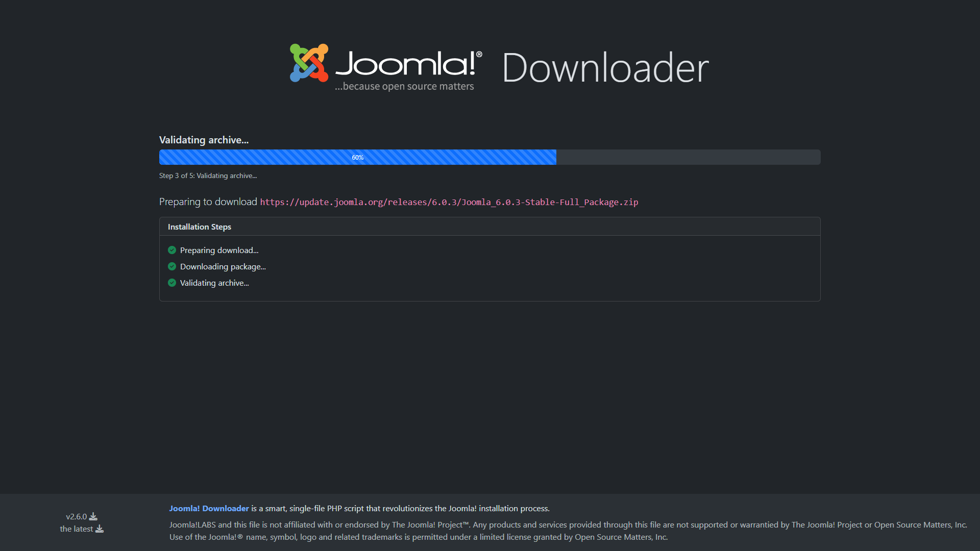Viewport: 980px width, 551px height.
Task: Select the Downloading package step text
Action: pos(223,266)
